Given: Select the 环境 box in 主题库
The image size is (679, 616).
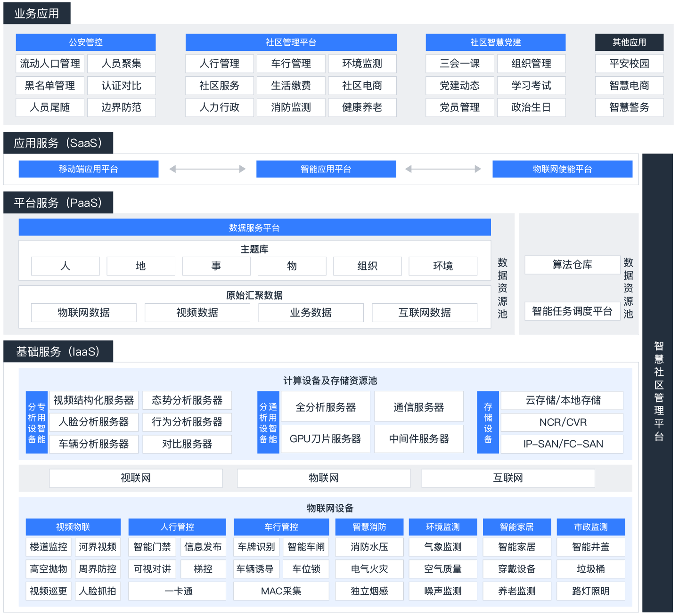Looking at the screenshot, I should (x=443, y=266).
